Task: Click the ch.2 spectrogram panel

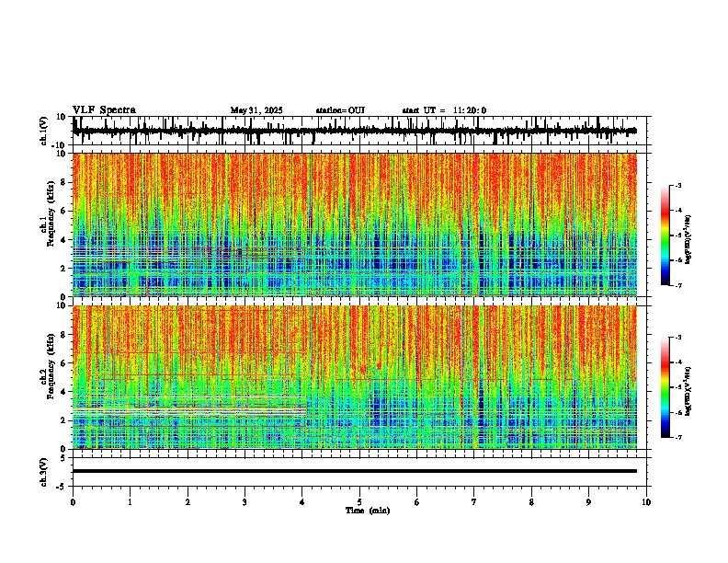Action: point(355,377)
